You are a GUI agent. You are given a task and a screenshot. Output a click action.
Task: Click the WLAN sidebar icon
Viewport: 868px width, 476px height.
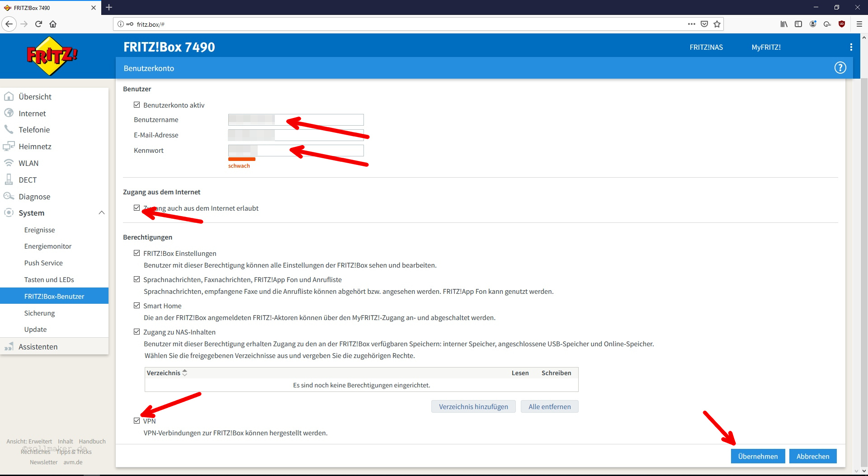pyautogui.click(x=9, y=163)
